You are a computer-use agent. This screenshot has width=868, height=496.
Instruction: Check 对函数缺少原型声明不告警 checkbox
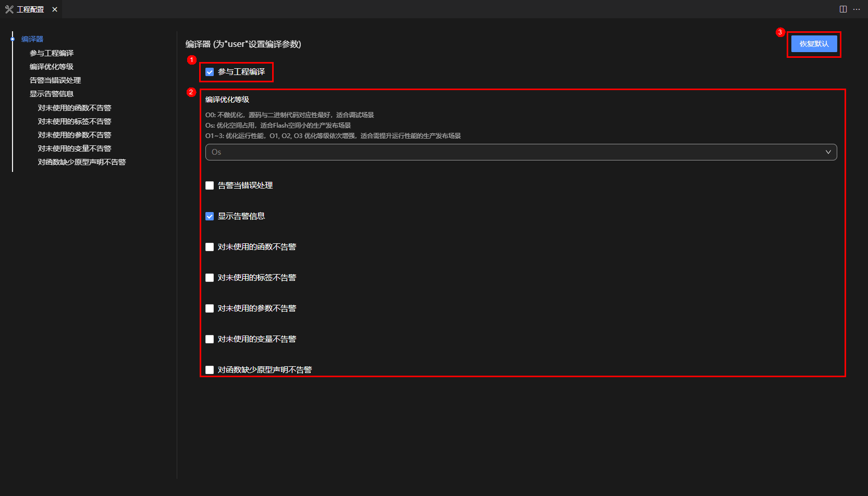click(210, 370)
